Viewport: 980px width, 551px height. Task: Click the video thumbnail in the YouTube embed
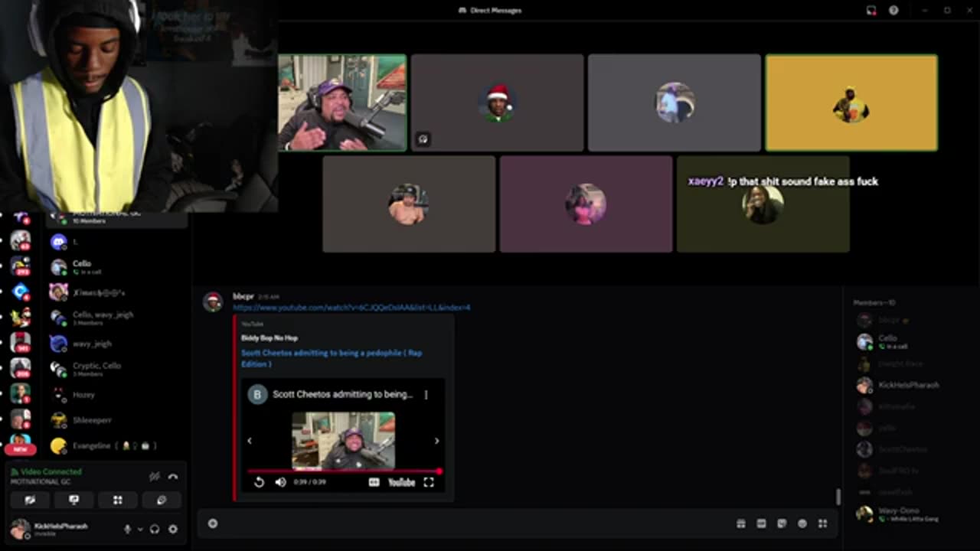point(343,440)
